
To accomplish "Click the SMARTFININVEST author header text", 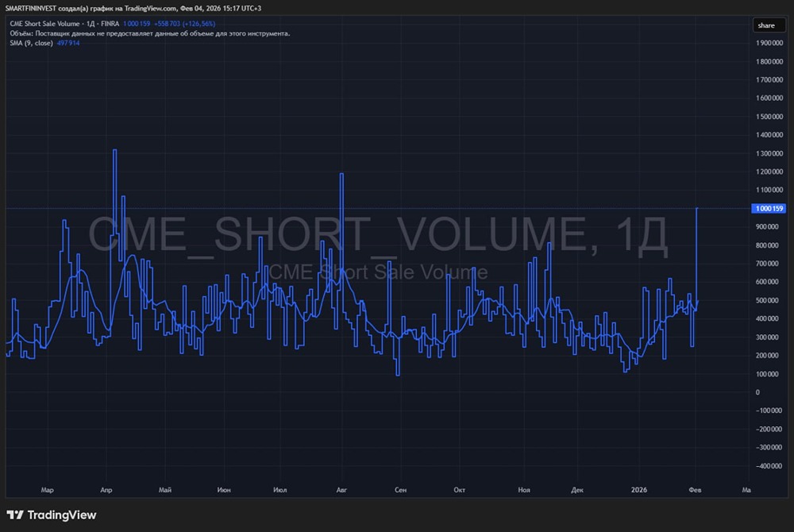I will point(35,8).
